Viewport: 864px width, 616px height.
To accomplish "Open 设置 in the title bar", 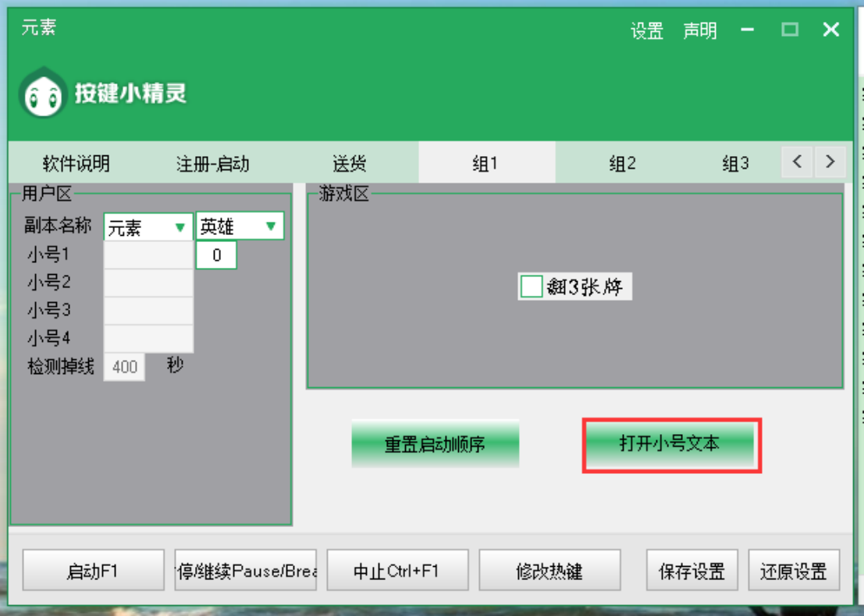I will coord(646,31).
